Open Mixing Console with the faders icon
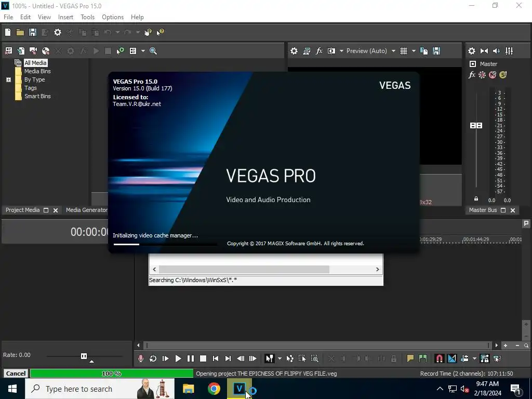Viewport: 532px width, 399px height. (509, 51)
